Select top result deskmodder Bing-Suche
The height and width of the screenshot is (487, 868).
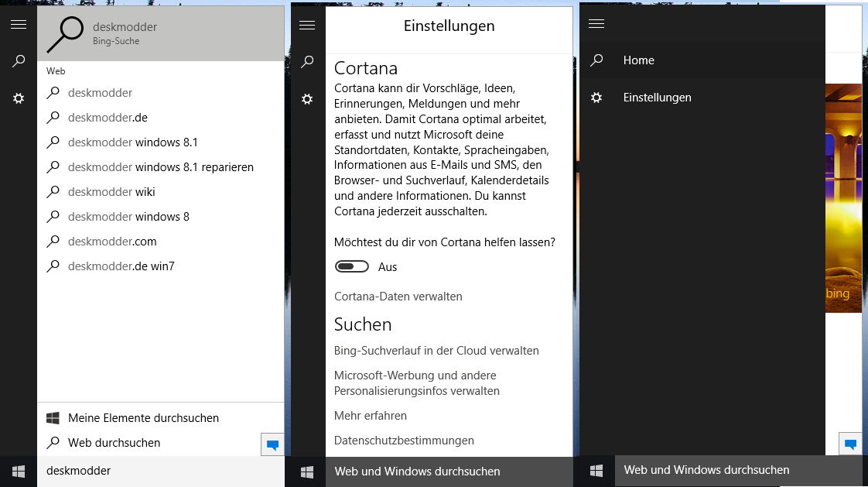click(x=161, y=34)
